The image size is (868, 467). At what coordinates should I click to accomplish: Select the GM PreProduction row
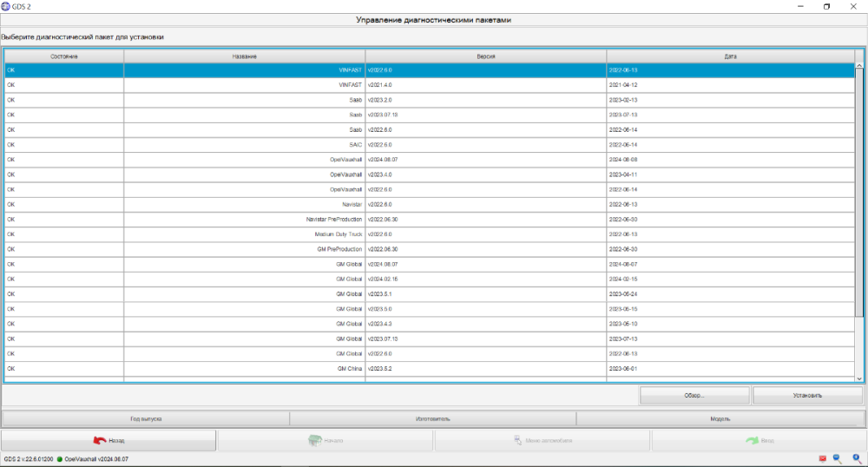pyautogui.click(x=430, y=249)
